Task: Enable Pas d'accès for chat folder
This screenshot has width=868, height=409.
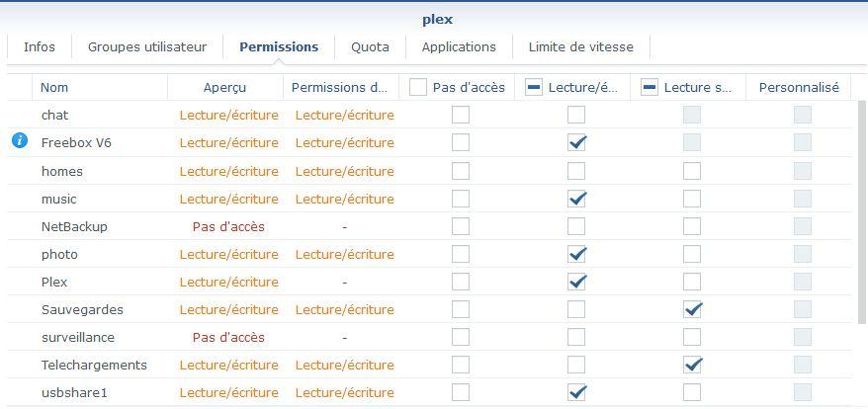Action: point(461,115)
